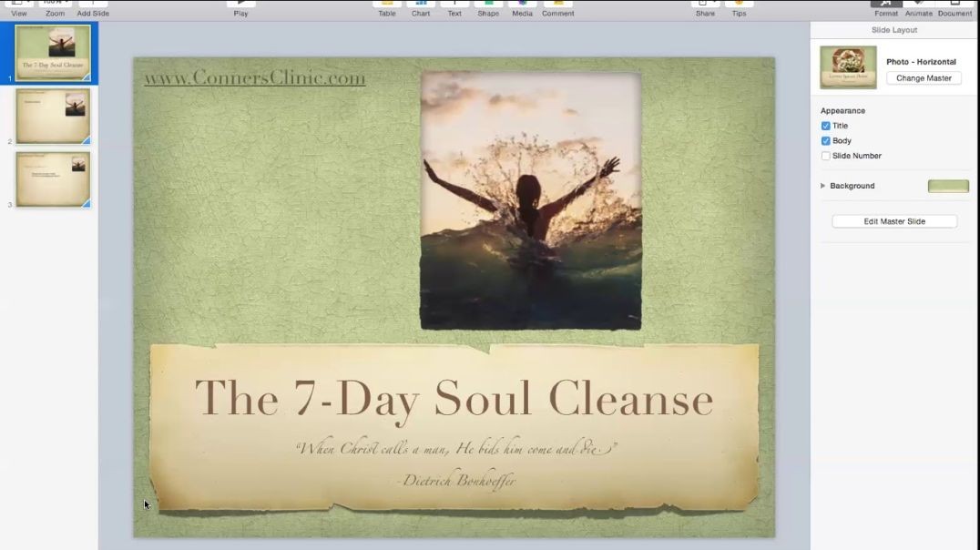Viewport: 980px width, 550px height.
Task: Expand the Background disclosure triangle
Action: 823,186
